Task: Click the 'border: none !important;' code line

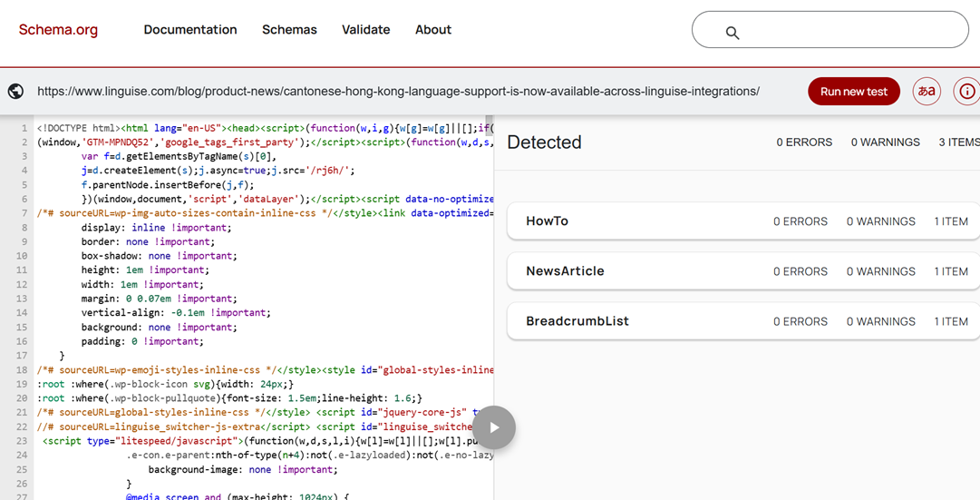Action: [x=148, y=241]
